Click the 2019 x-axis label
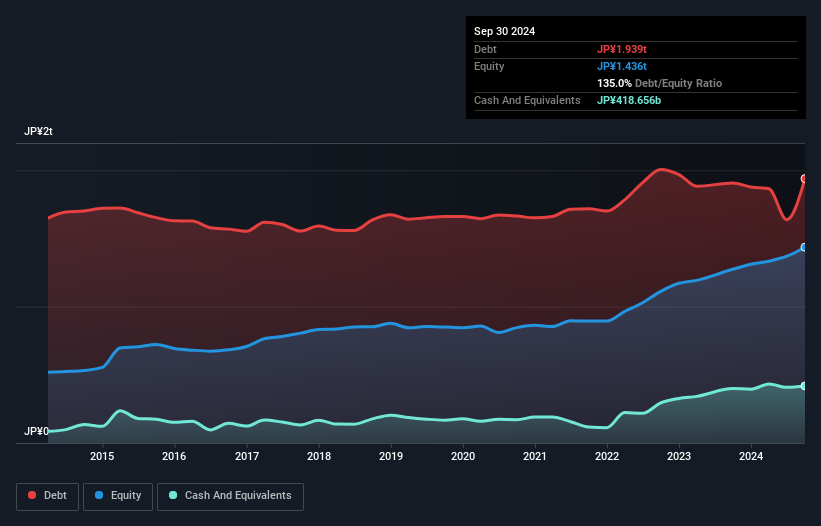The image size is (821, 526). click(391, 456)
